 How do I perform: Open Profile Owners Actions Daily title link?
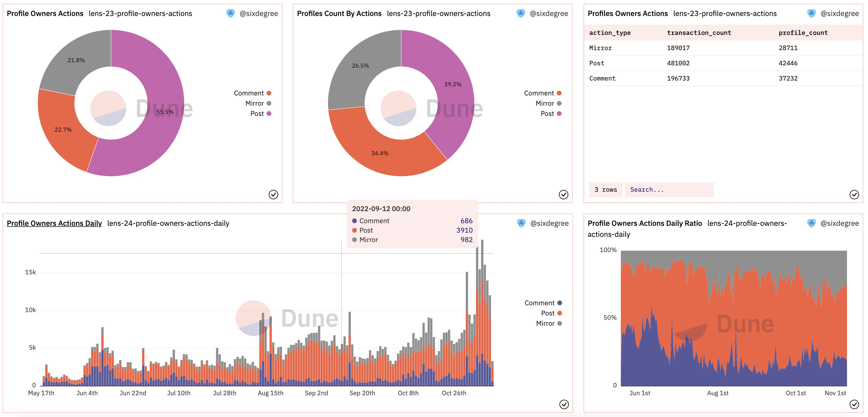point(54,223)
